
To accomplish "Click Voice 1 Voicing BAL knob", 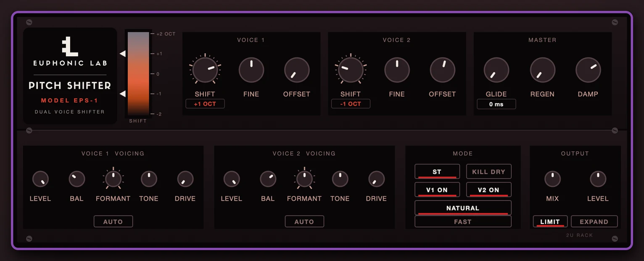I will pyautogui.click(x=77, y=179).
